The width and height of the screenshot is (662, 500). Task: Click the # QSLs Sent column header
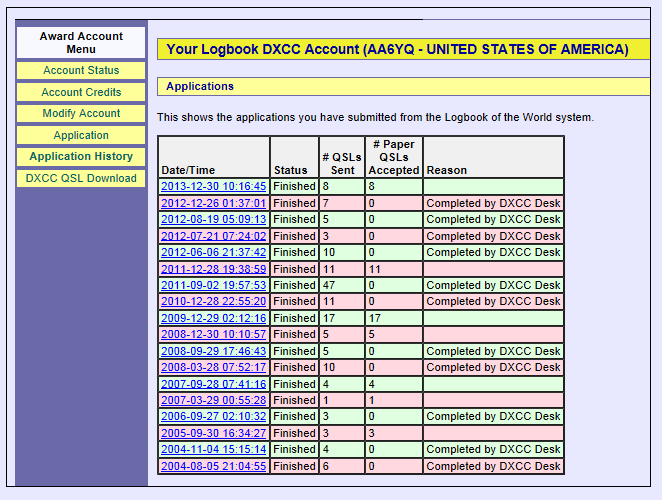pyautogui.click(x=342, y=157)
